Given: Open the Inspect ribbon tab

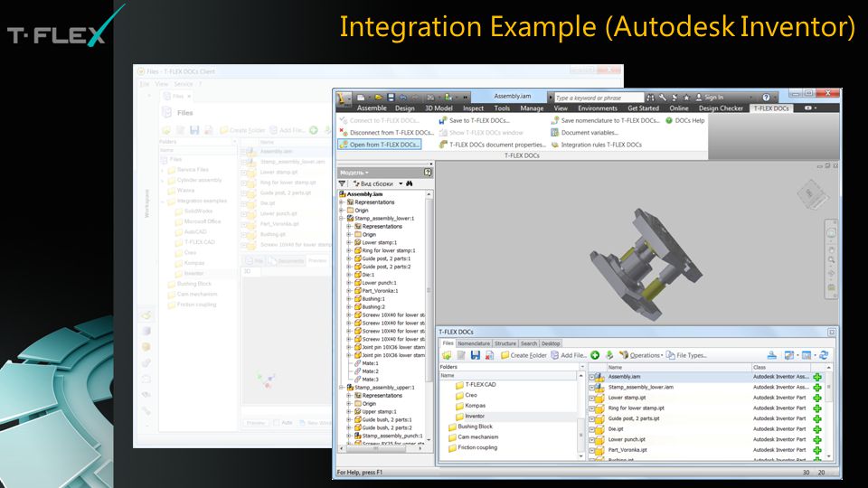Looking at the screenshot, I should pos(473,108).
